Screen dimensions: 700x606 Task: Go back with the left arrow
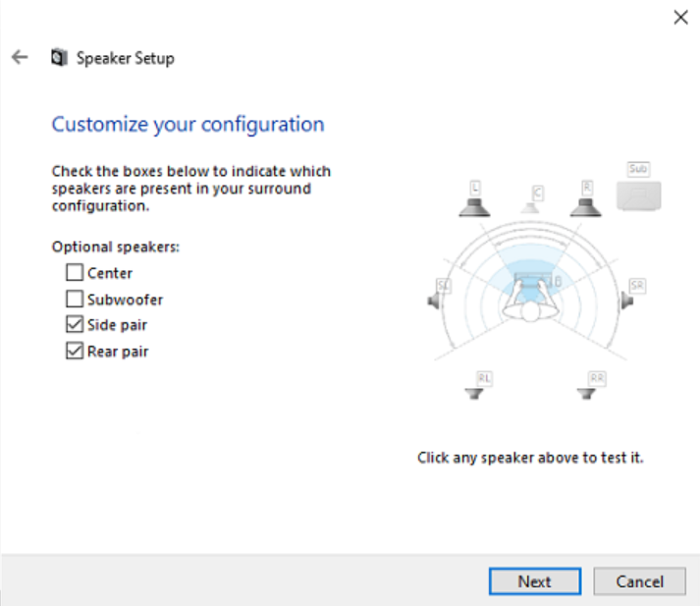(x=20, y=57)
